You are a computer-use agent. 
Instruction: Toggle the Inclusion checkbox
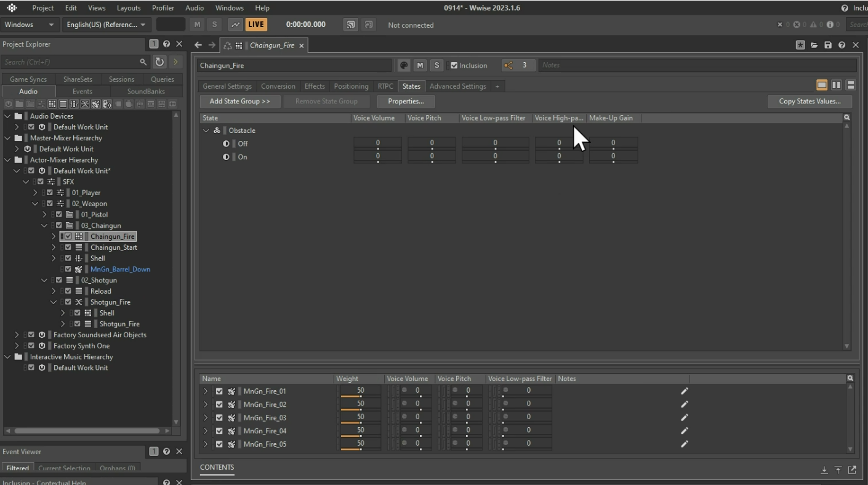tap(454, 65)
